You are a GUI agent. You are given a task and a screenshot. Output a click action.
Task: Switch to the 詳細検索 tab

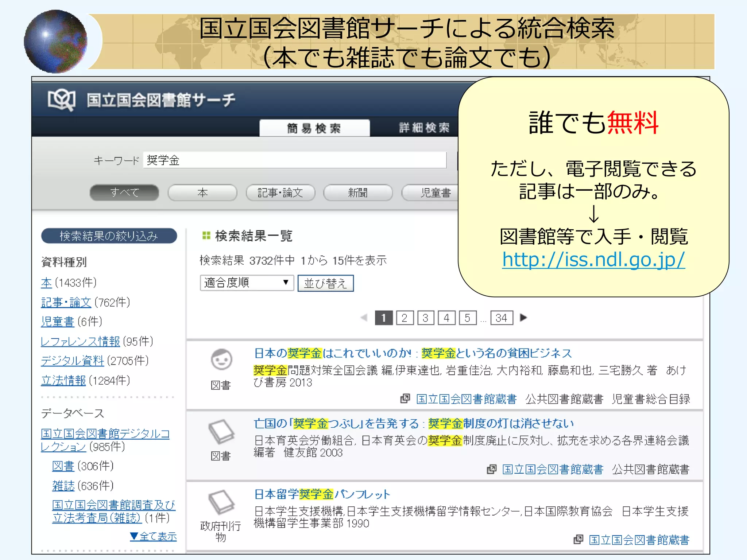(x=424, y=128)
